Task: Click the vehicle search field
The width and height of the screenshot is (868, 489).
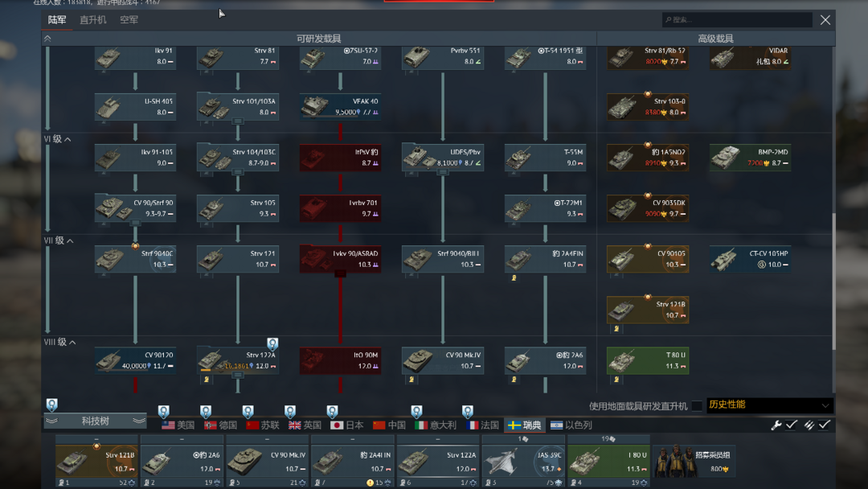Action: click(737, 20)
